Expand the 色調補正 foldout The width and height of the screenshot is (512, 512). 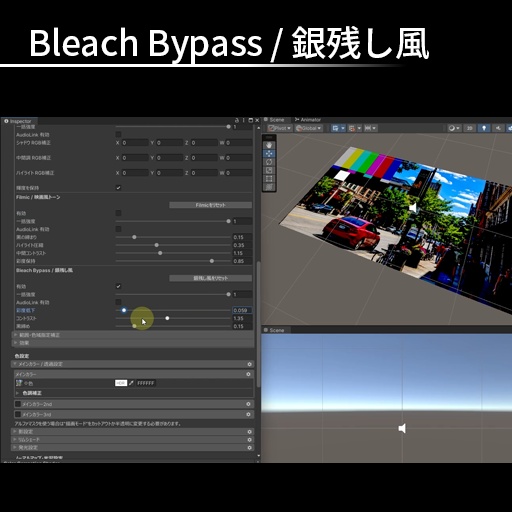[18, 393]
